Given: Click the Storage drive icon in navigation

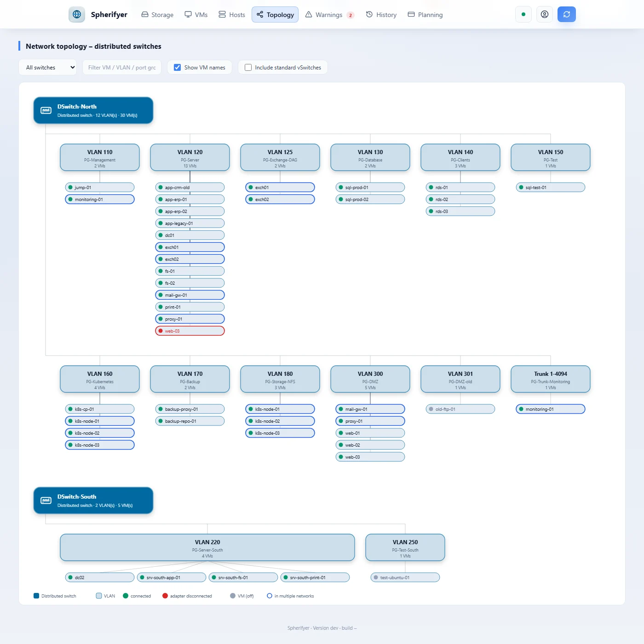Looking at the screenshot, I should tap(145, 15).
